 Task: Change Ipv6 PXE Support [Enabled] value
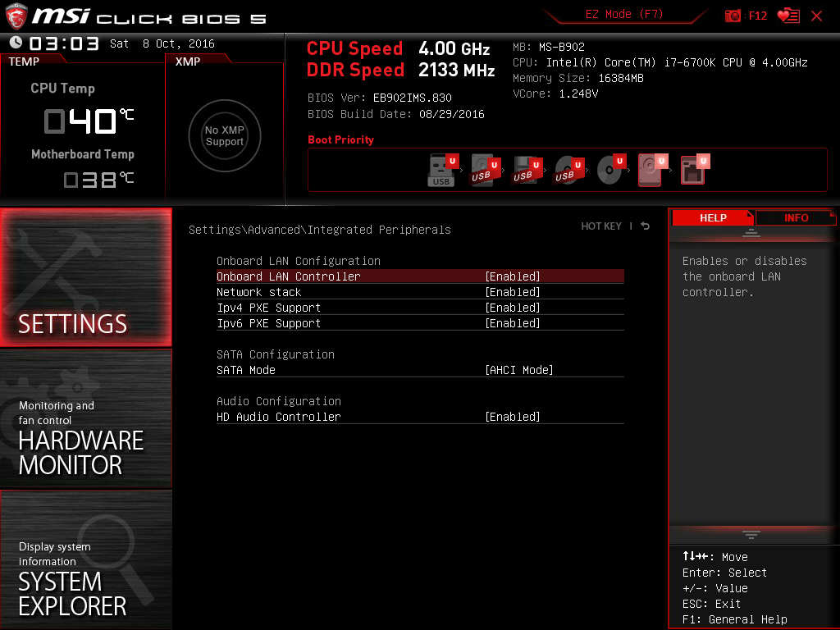513,323
